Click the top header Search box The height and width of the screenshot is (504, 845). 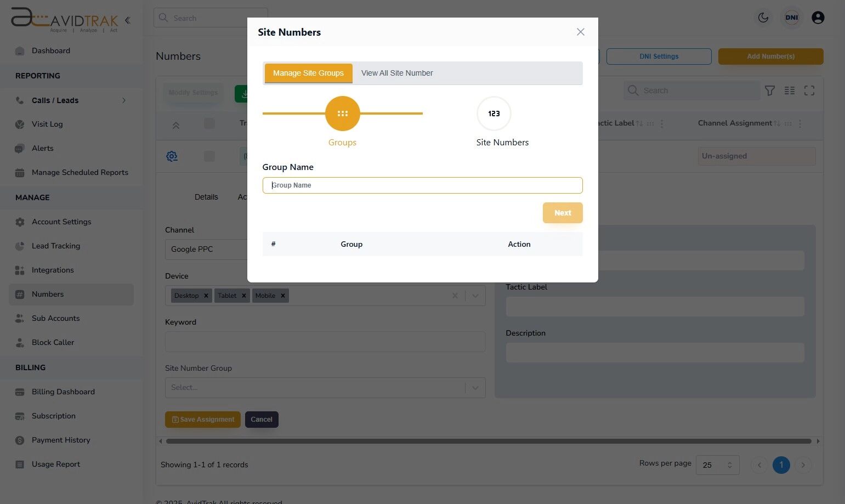pos(211,18)
